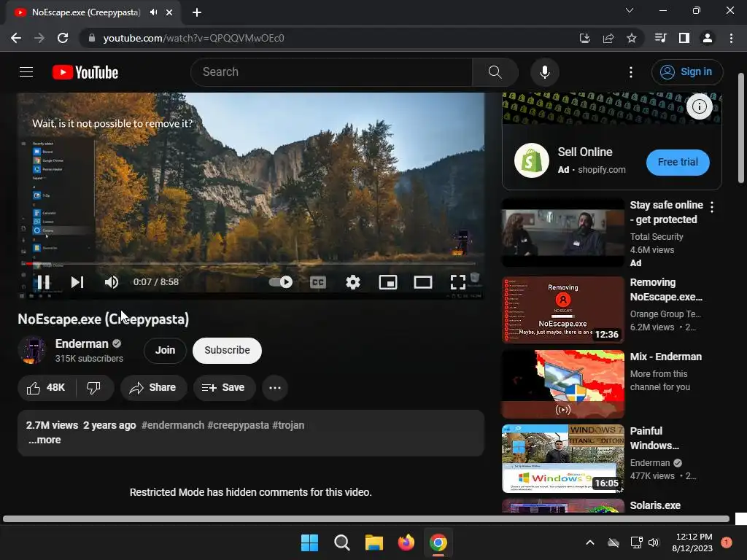The width and height of the screenshot is (747, 560).
Task: Expand description with ...more
Action: point(44,440)
